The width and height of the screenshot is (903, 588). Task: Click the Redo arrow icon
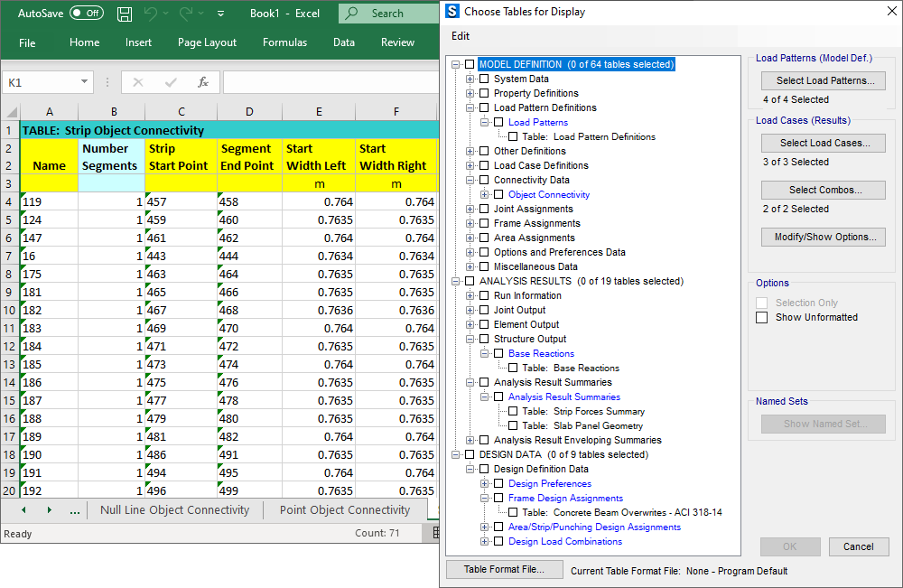point(186,14)
